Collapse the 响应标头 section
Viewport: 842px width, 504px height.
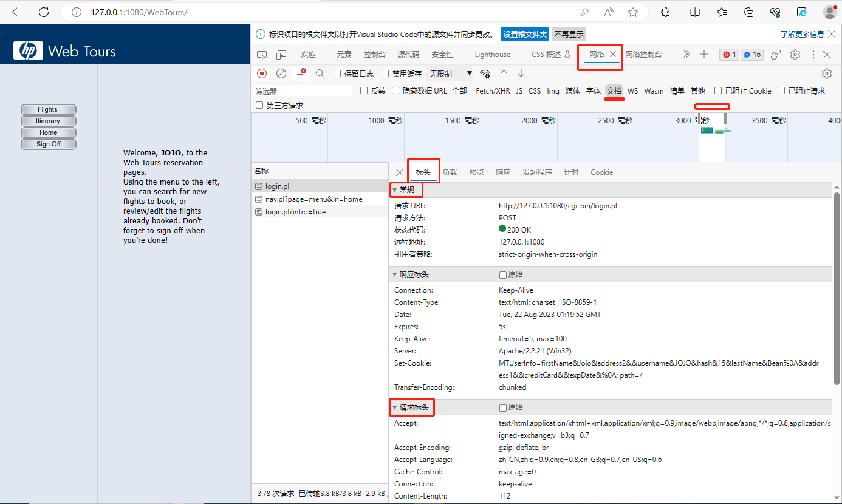(x=394, y=274)
